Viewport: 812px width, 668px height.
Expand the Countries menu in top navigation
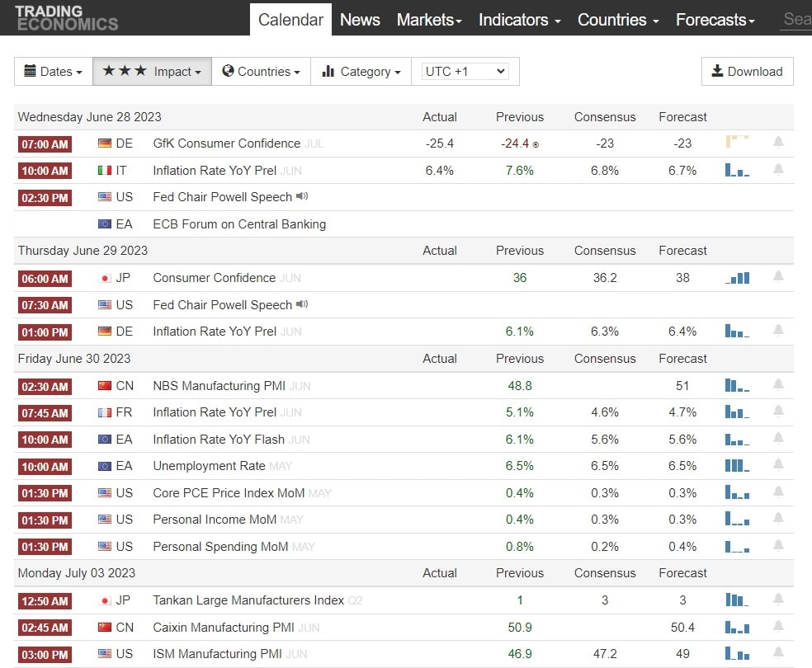pyautogui.click(x=618, y=20)
